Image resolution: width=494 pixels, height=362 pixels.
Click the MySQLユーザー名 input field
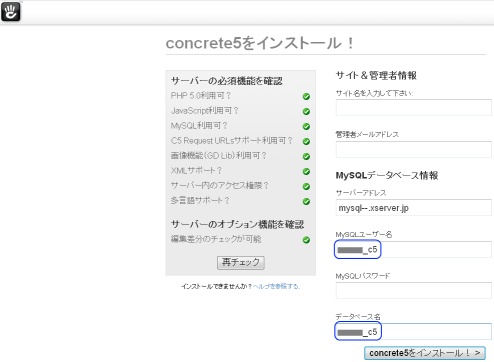point(413,249)
